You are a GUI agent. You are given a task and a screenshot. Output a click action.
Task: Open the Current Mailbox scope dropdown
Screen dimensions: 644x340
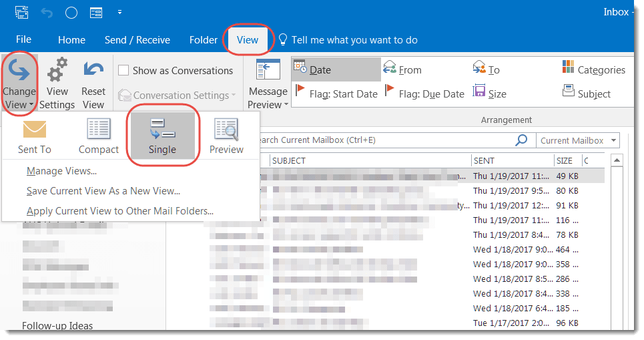(578, 140)
